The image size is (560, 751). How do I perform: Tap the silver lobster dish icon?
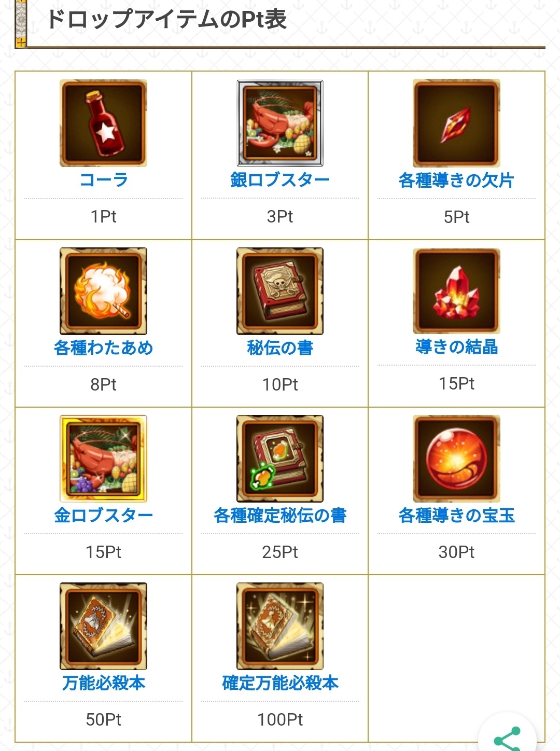280,123
